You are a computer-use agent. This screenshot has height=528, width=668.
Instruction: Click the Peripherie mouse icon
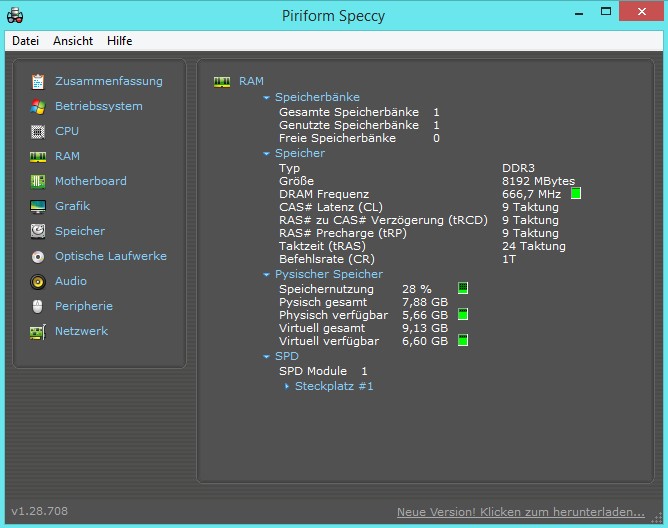point(38,306)
